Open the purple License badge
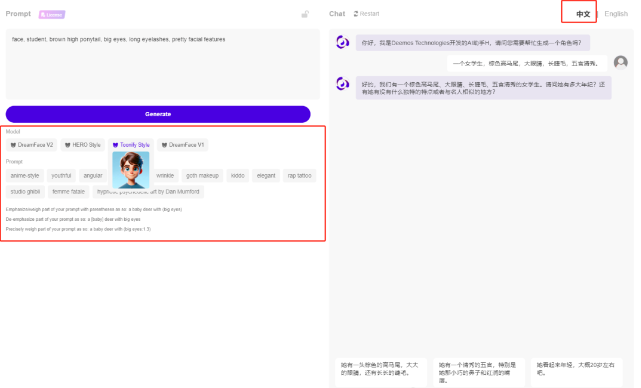This screenshot has height=388, width=641. tap(52, 14)
